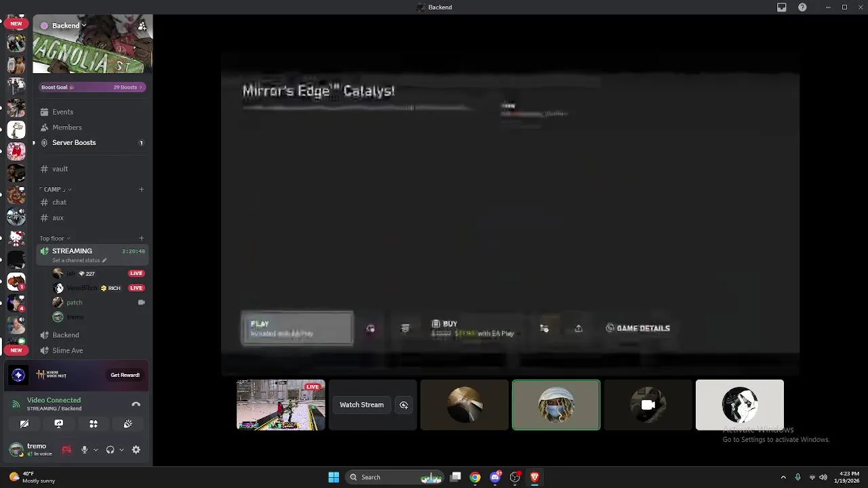Click the tremo user avatar
Screen dimensions: 868x488
point(16,449)
